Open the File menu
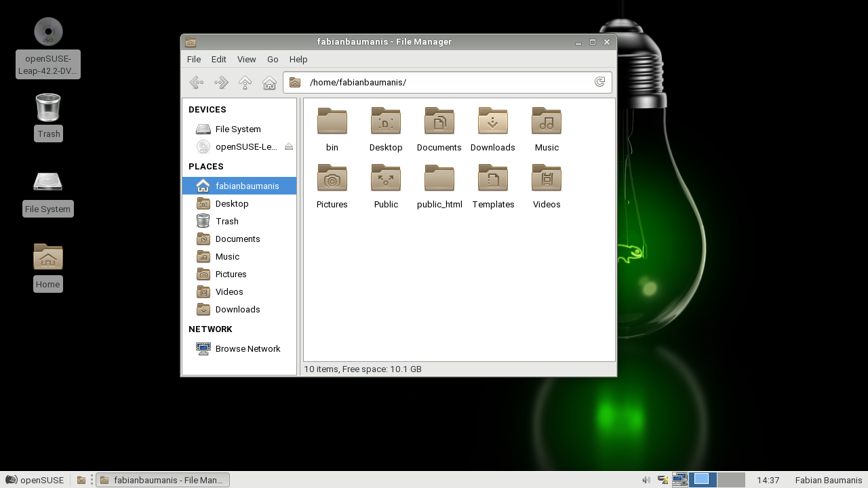868x488 pixels. click(194, 60)
